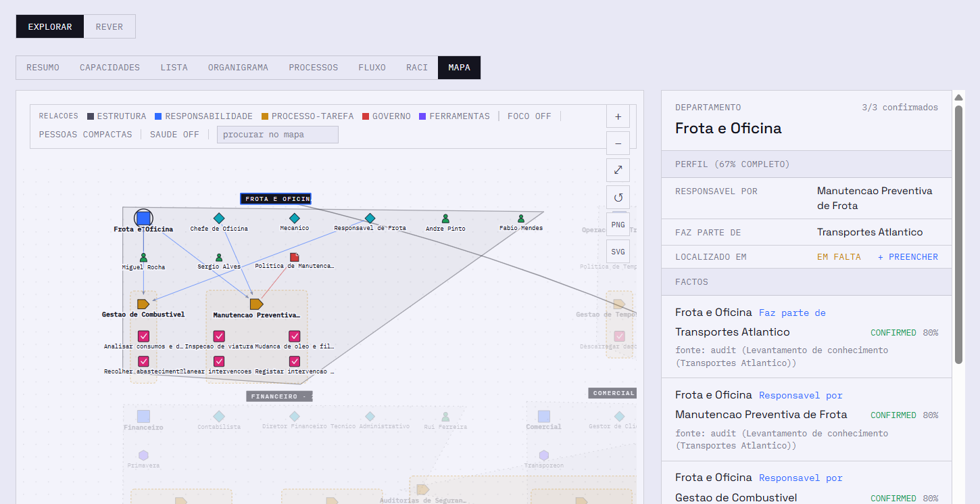Toggle the Governo relation filter
Image resolution: width=980 pixels, height=504 pixels.
[387, 116]
